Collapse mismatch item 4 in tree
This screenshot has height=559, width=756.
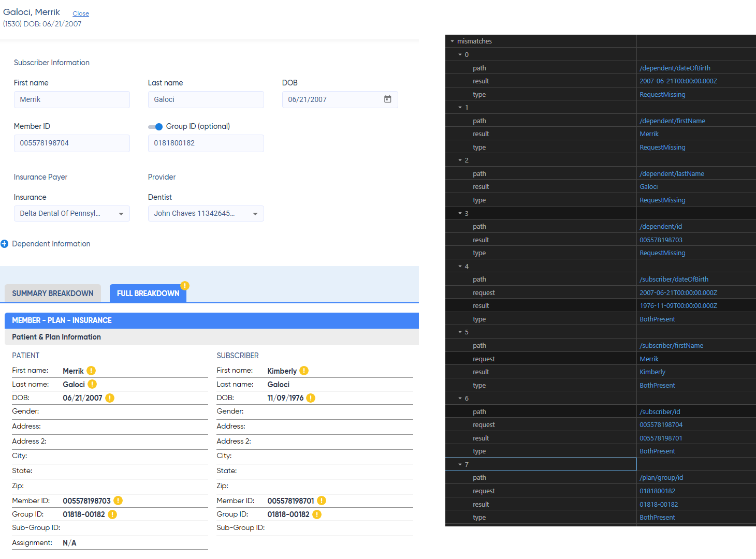coord(460,267)
